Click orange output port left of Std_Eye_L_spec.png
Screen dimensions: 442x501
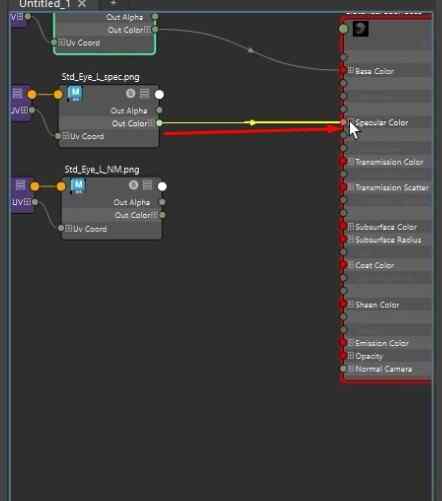coord(32,95)
